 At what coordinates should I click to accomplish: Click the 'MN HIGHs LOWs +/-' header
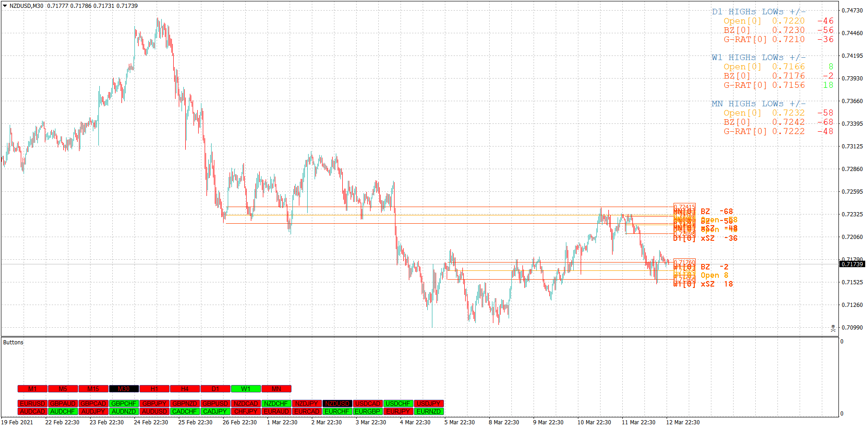(759, 104)
